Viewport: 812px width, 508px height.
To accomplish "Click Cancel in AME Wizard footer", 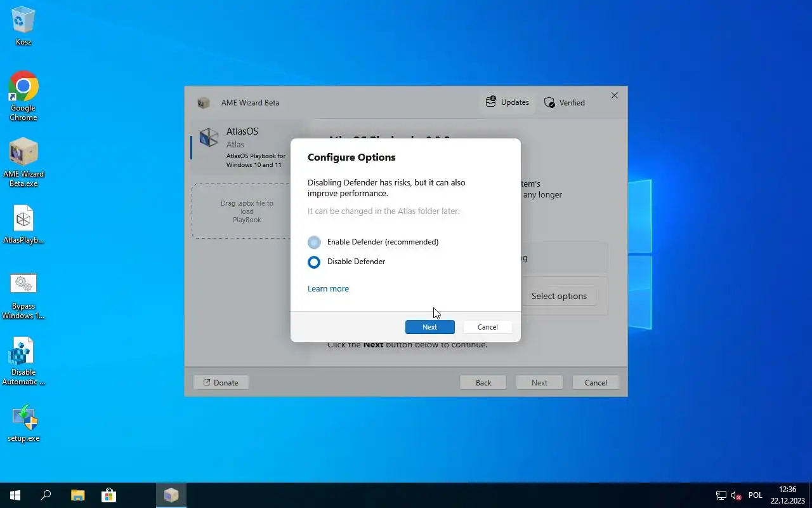I will (x=596, y=382).
